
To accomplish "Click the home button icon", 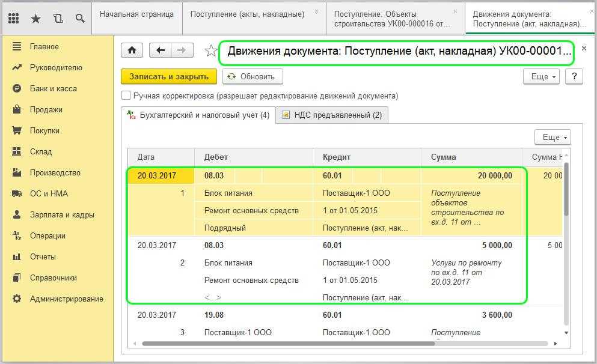I will 132,51.
